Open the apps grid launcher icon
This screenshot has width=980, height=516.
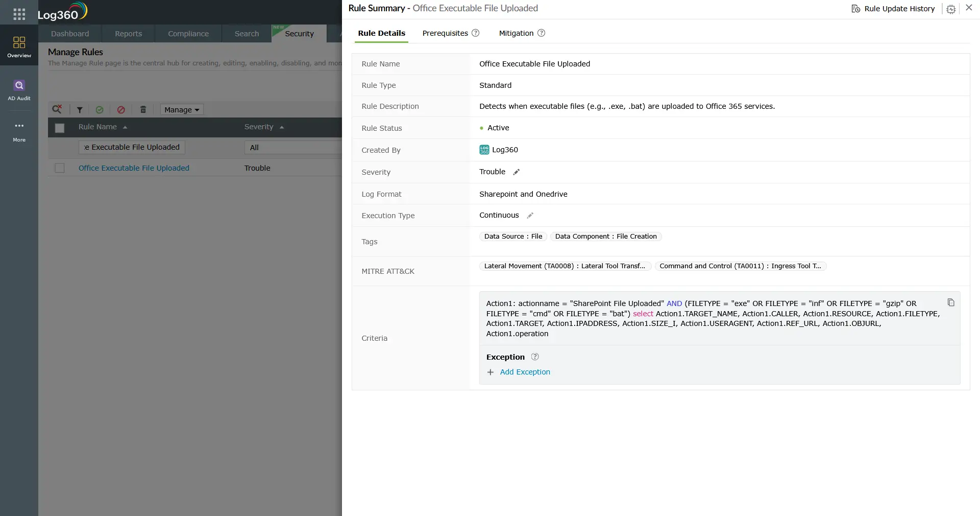[19, 14]
